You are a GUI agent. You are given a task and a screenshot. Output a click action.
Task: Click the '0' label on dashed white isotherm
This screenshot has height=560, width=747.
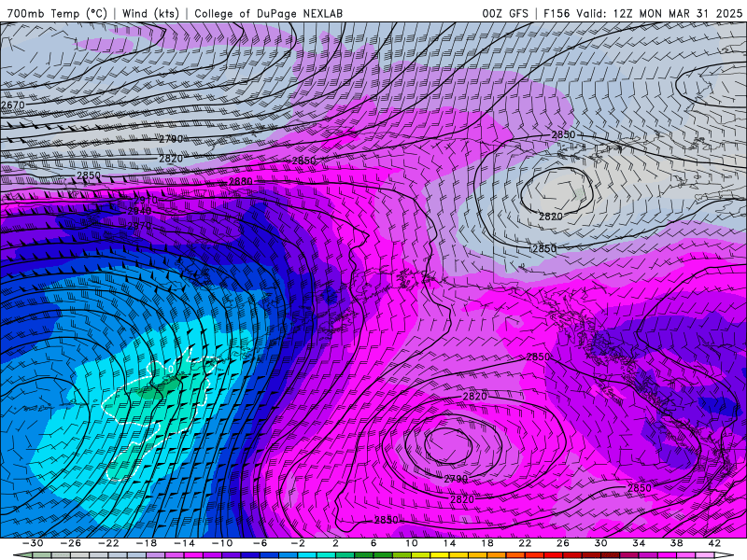click(x=171, y=369)
